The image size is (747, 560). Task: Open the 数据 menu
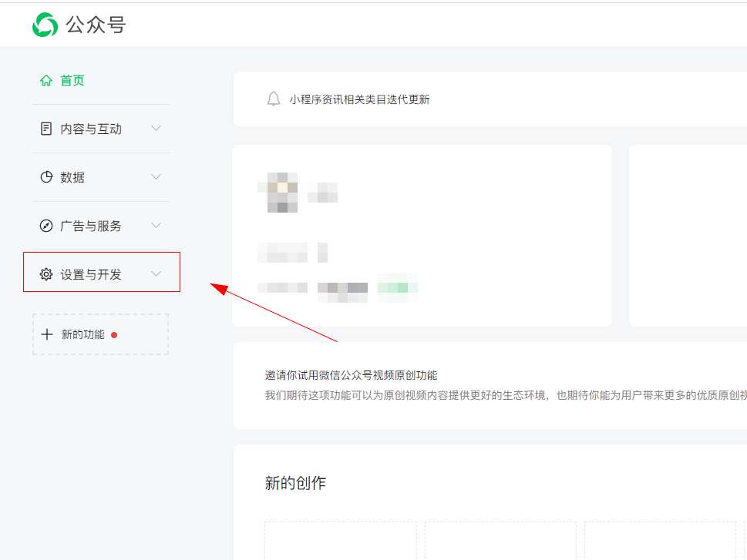(x=100, y=177)
